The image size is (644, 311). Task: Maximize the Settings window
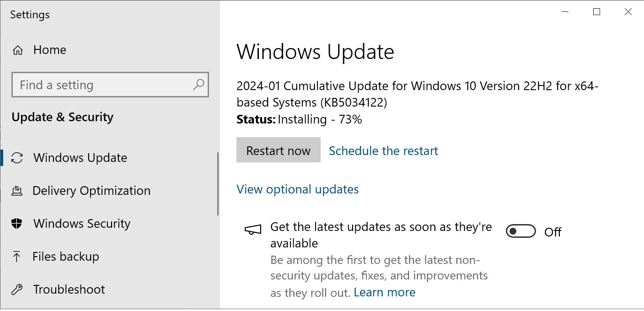pos(596,12)
